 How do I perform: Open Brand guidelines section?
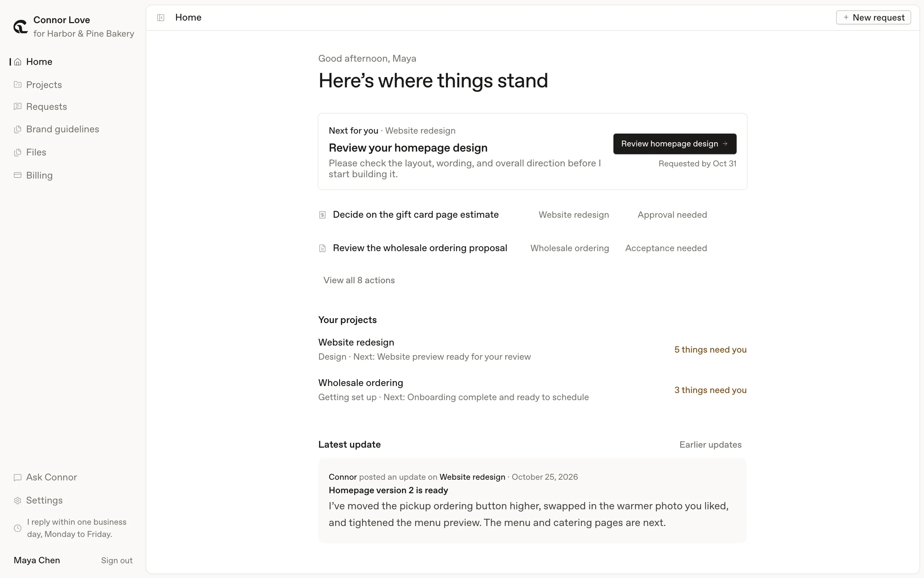point(63,129)
